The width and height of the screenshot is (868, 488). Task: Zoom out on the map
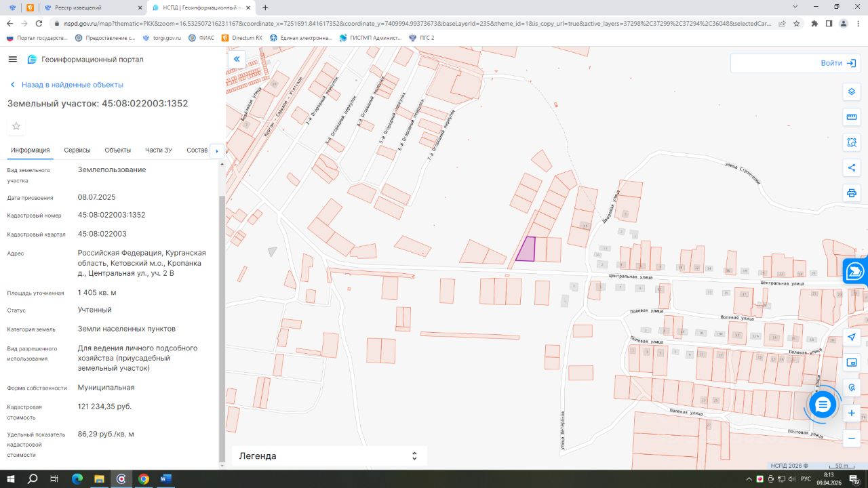852,439
